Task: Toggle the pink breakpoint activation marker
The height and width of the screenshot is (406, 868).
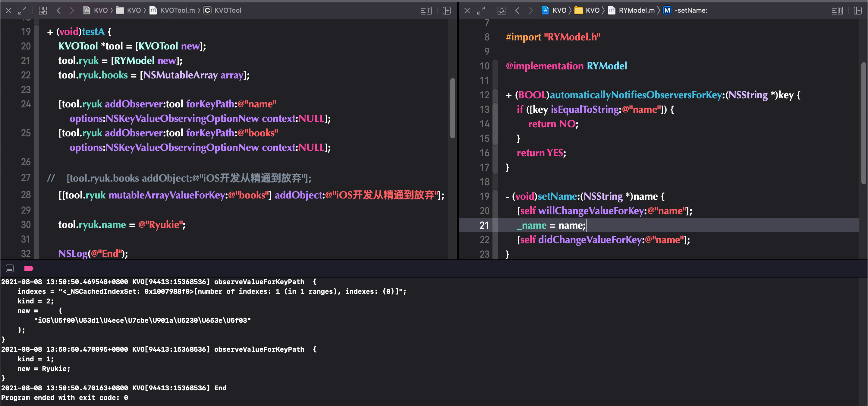Action: (29, 268)
